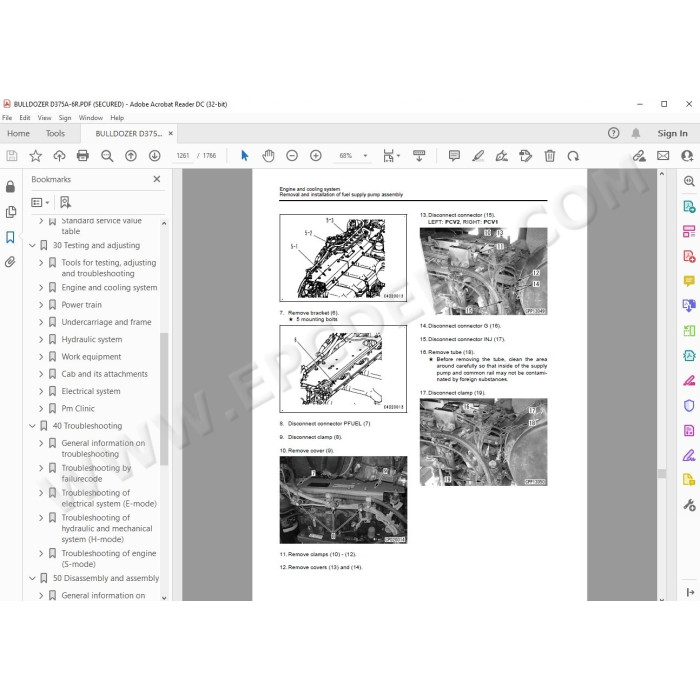Zoom out with minus circle
700x700 pixels.
coord(292,156)
